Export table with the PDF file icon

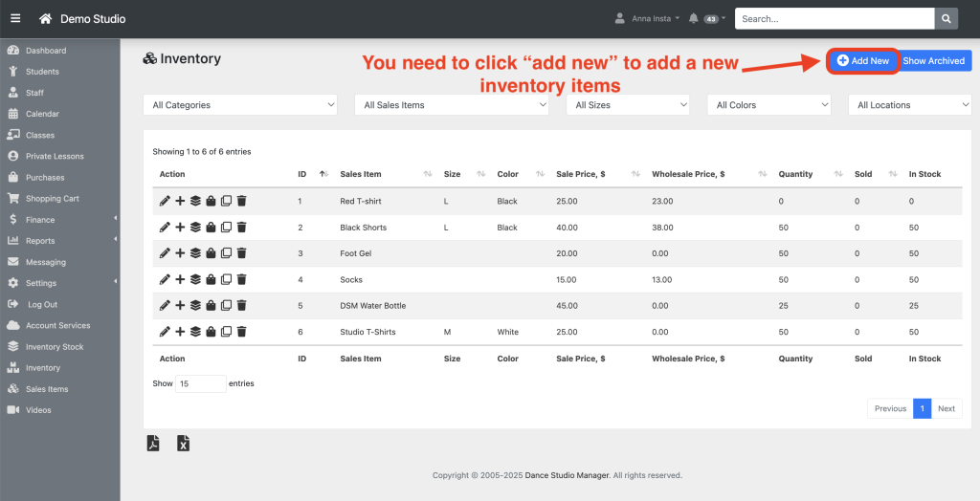point(153,444)
